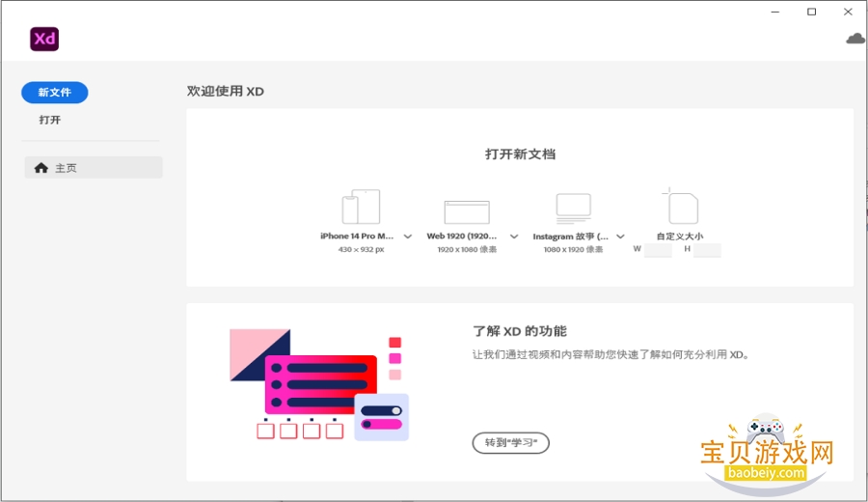
Task: Click the 了解 XD 的功能 illustration
Action: [x=319, y=385]
